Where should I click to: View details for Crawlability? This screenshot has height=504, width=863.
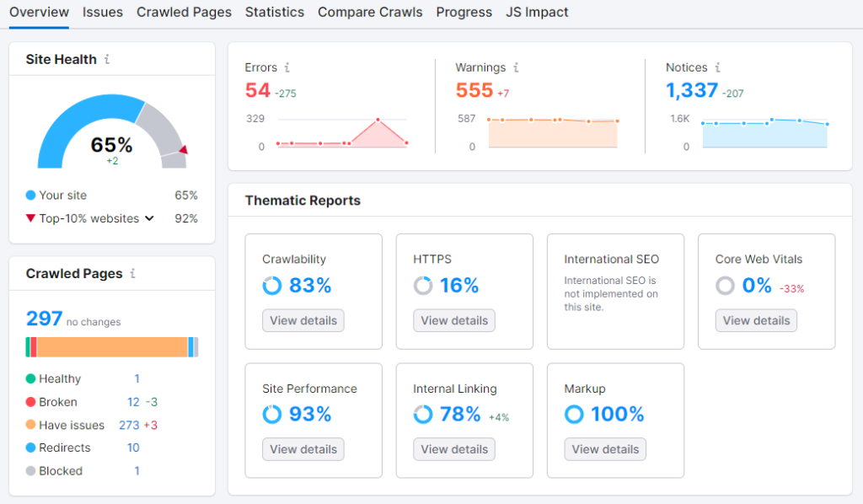(303, 320)
